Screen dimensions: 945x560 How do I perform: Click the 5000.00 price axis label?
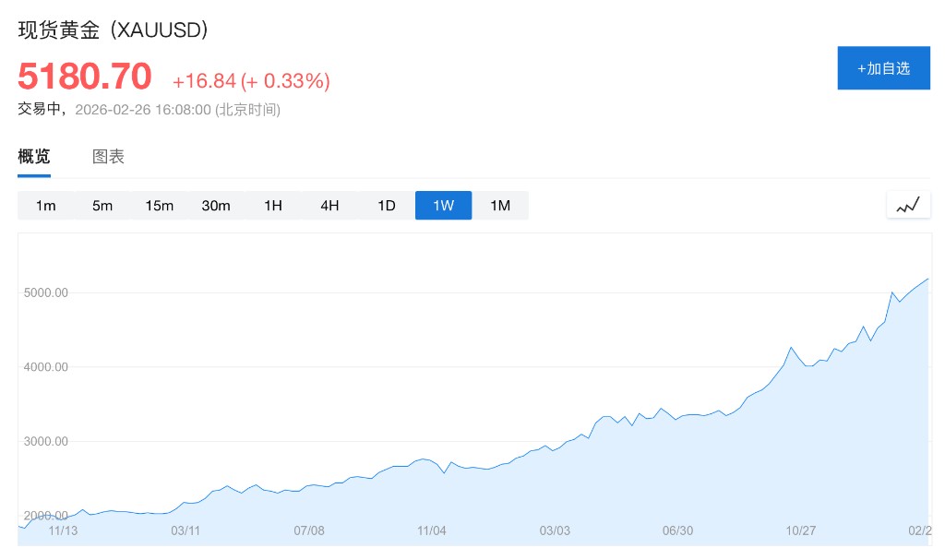(46, 292)
